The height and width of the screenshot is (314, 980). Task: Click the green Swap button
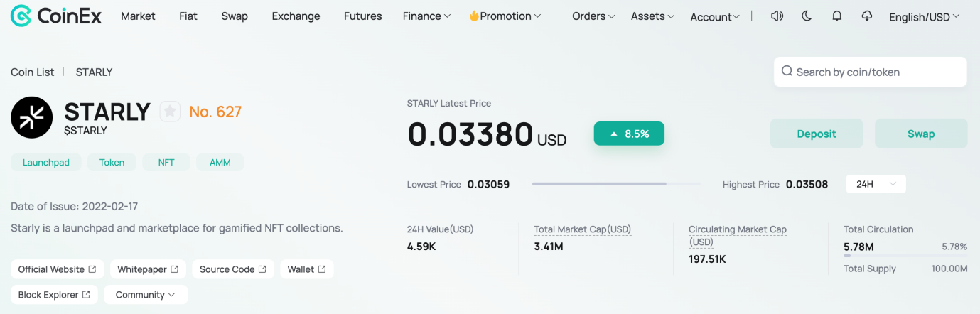pyautogui.click(x=921, y=134)
